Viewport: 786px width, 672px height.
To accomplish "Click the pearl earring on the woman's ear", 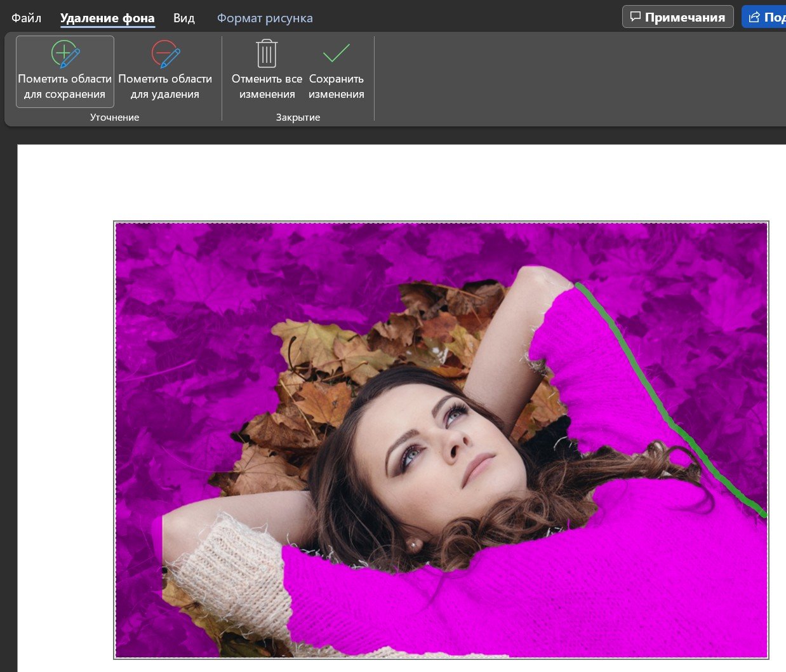I will tap(413, 544).
